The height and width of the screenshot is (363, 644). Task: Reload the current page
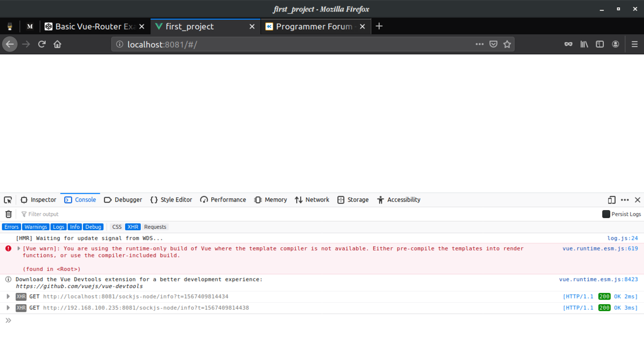point(42,44)
